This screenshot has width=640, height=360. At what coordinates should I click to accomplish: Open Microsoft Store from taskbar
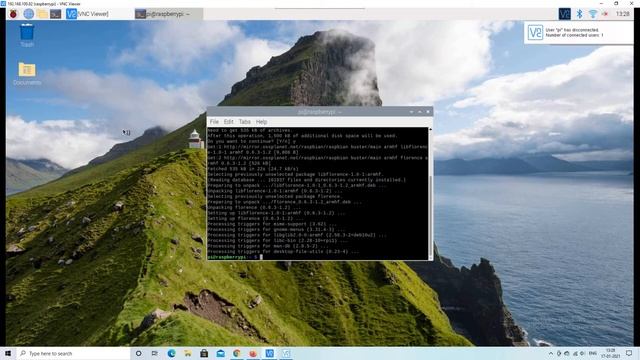[204, 353]
